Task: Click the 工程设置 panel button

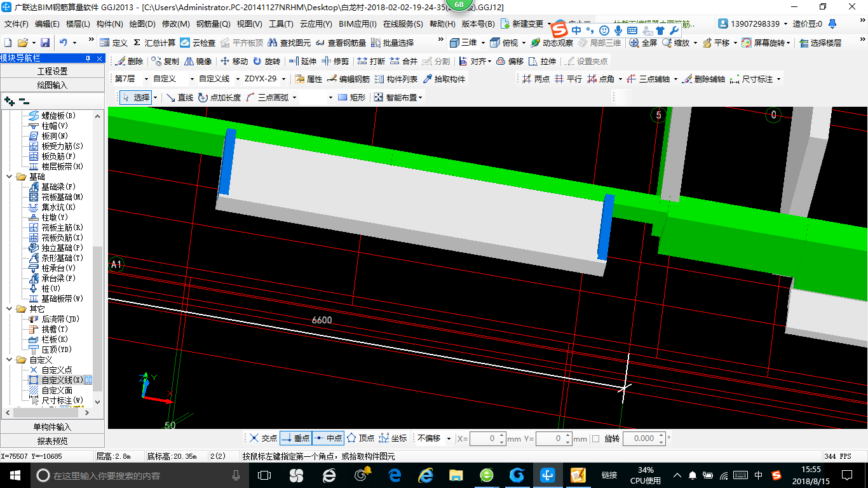Action: [52, 71]
